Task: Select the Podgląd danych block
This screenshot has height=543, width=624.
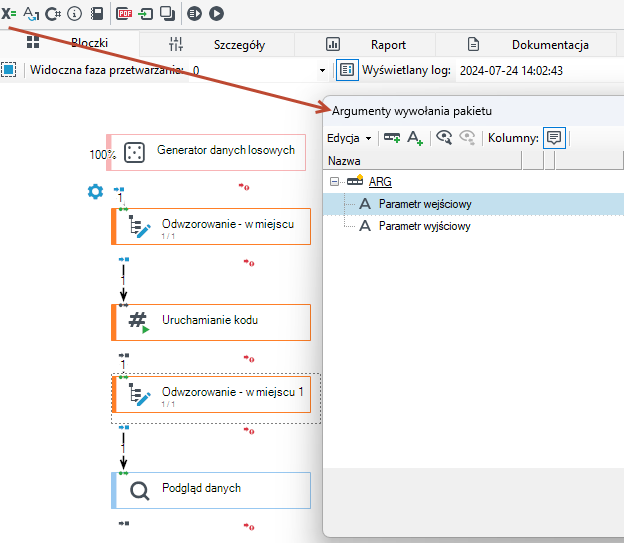Action: coord(211,490)
